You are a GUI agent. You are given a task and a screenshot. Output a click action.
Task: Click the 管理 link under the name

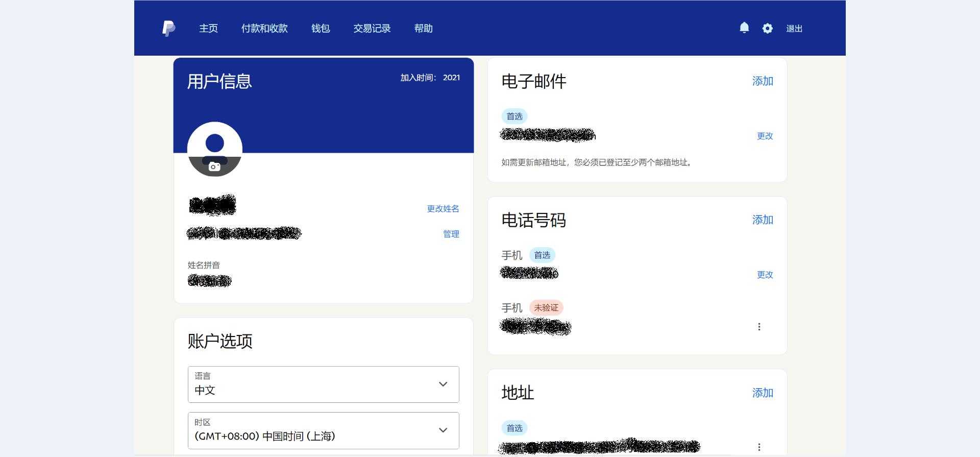pyautogui.click(x=451, y=234)
